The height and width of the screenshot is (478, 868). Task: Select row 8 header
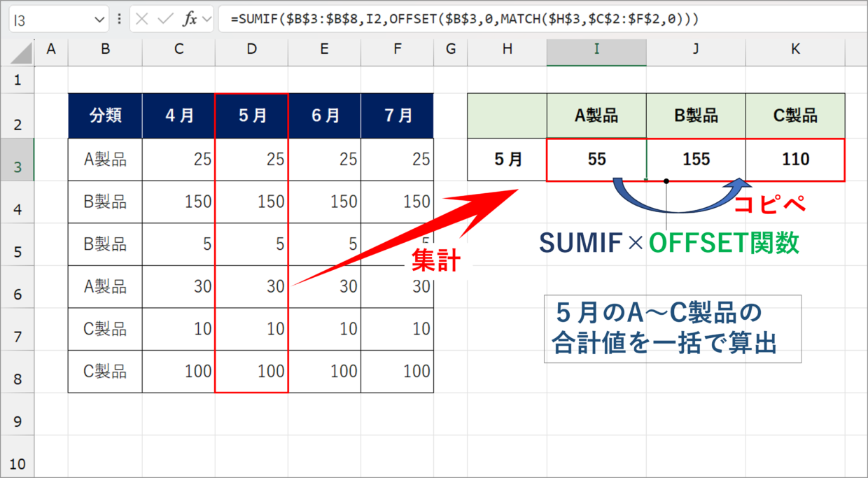17,379
